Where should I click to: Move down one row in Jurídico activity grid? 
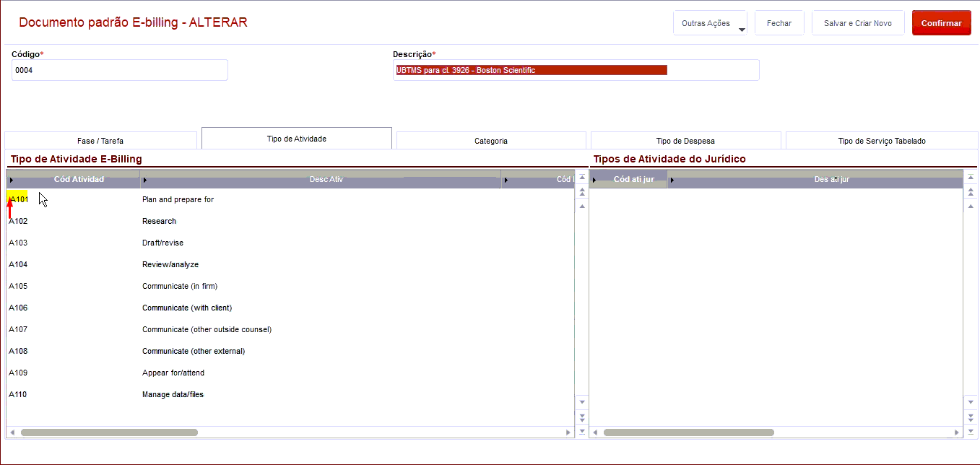point(971,401)
